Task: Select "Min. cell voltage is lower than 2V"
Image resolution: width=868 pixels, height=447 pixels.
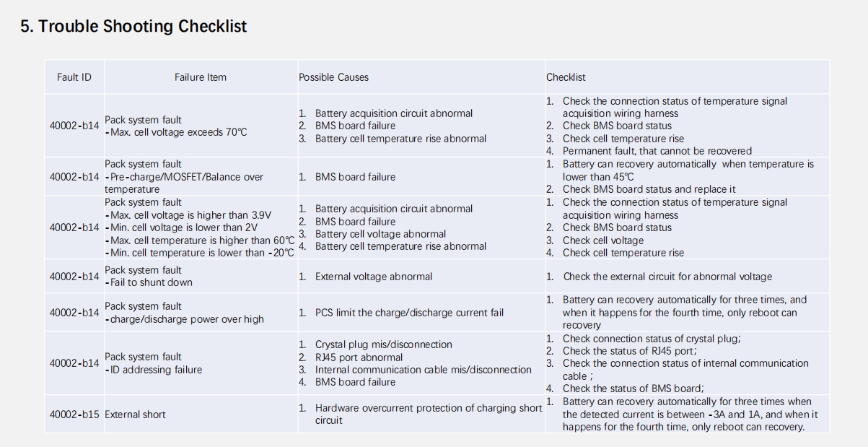Action: pyautogui.click(x=183, y=227)
